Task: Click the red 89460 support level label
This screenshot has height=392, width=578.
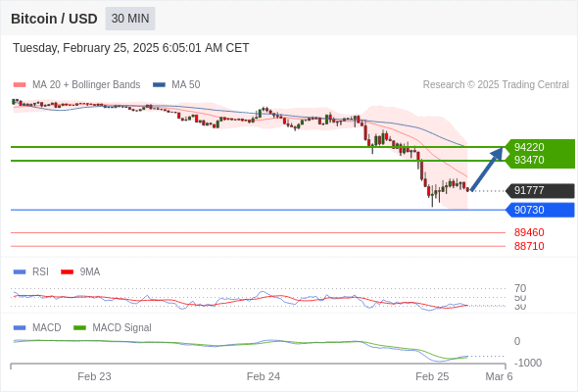Action: 529,232
